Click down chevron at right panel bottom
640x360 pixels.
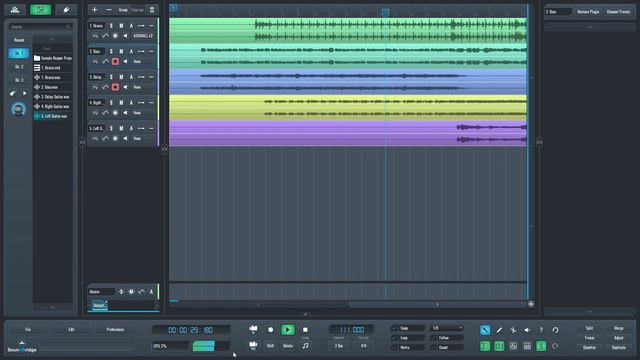589,312
